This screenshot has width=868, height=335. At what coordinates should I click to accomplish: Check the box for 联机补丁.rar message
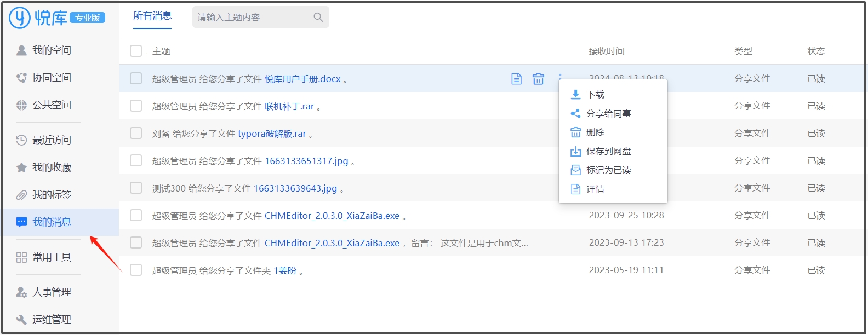136,106
